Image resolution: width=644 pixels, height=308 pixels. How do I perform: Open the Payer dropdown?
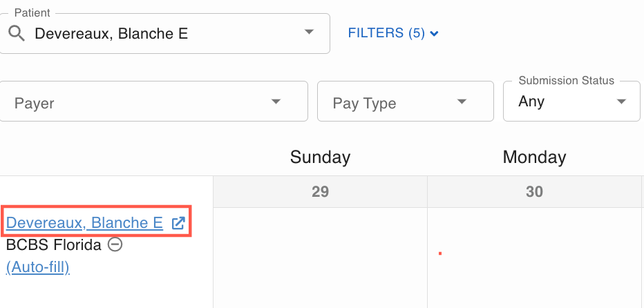coord(153,101)
